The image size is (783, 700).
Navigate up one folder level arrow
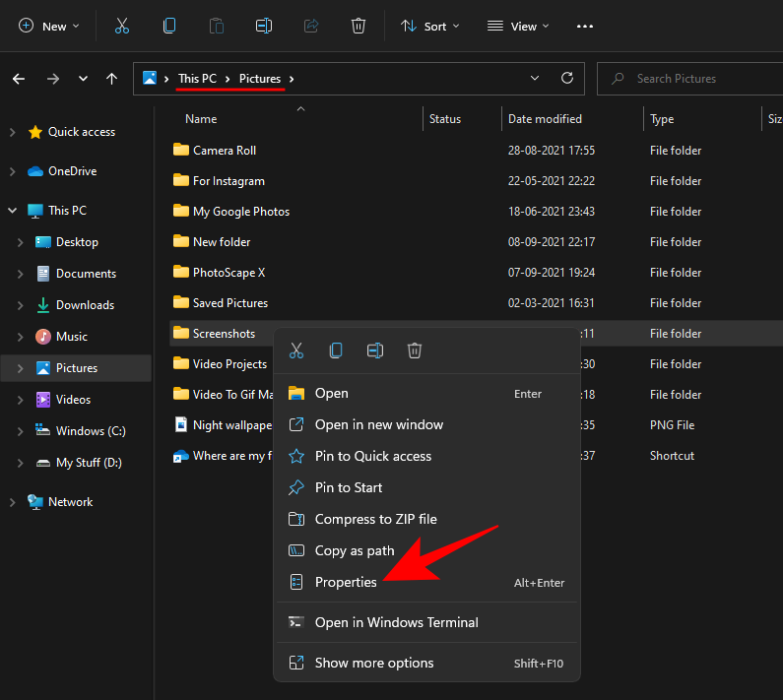pos(112,79)
